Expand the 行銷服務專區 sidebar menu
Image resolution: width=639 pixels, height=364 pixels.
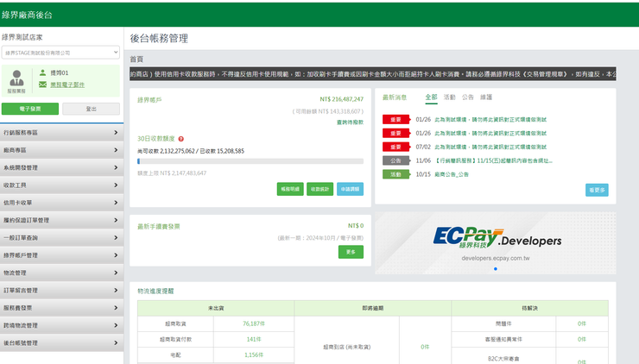(x=61, y=133)
